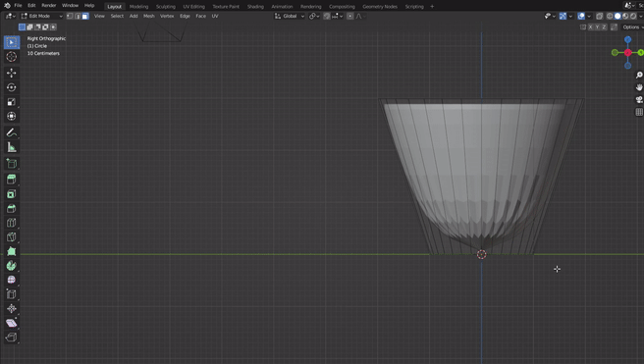The width and height of the screenshot is (644, 364).
Task: Toggle camera view icon
Action: point(639,100)
